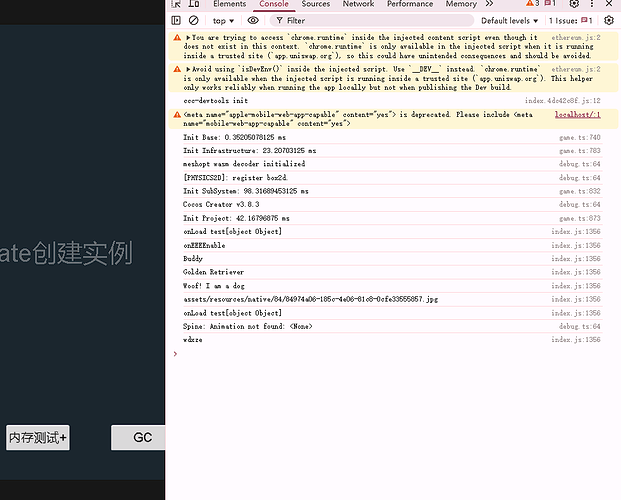This screenshot has width=621, height=500.
Task: Follow the localhost/:1 source link
Action: (577, 115)
